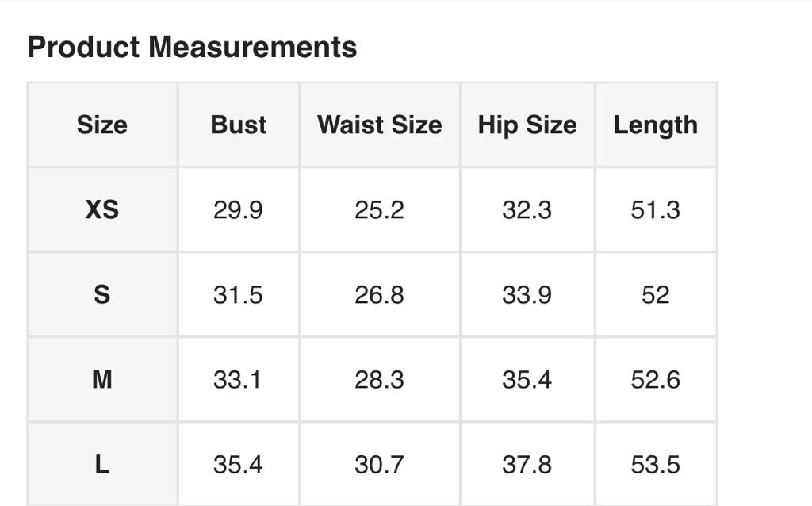812x506 pixels.
Task: Click the XS waist value 25.2
Action: pyautogui.click(x=379, y=210)
